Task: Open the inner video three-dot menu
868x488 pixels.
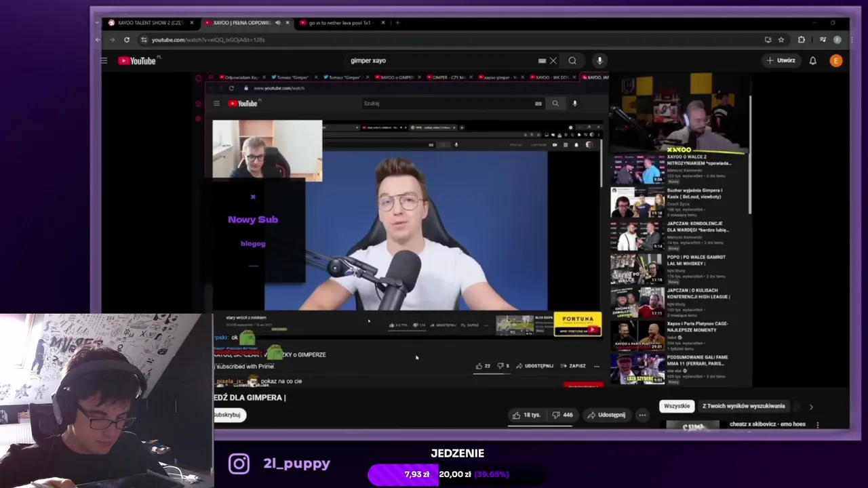Action: coord(597,366)
